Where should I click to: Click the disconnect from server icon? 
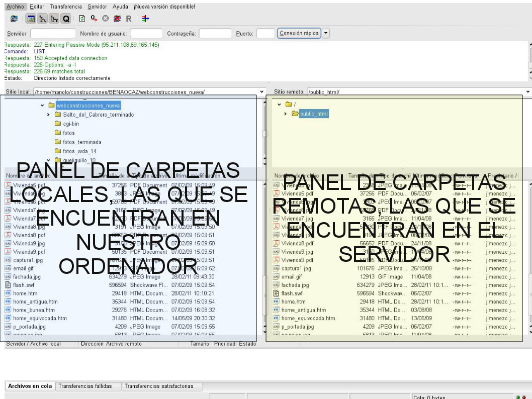pyautogui.click(x=117, y=19)
